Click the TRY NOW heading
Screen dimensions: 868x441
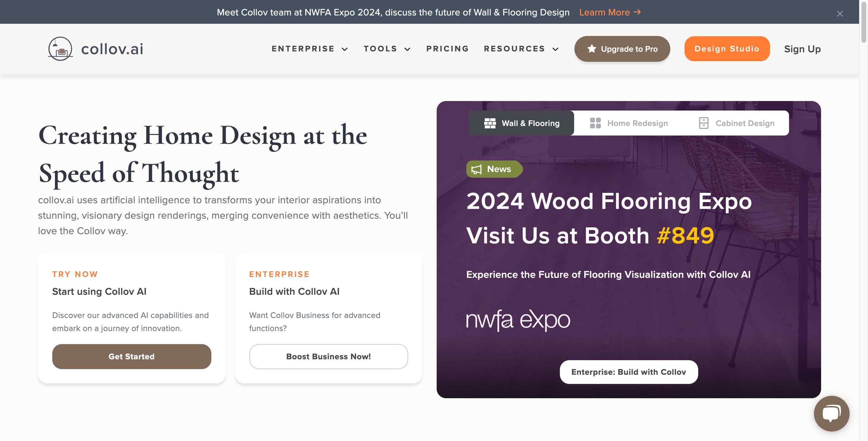[75, 274]
